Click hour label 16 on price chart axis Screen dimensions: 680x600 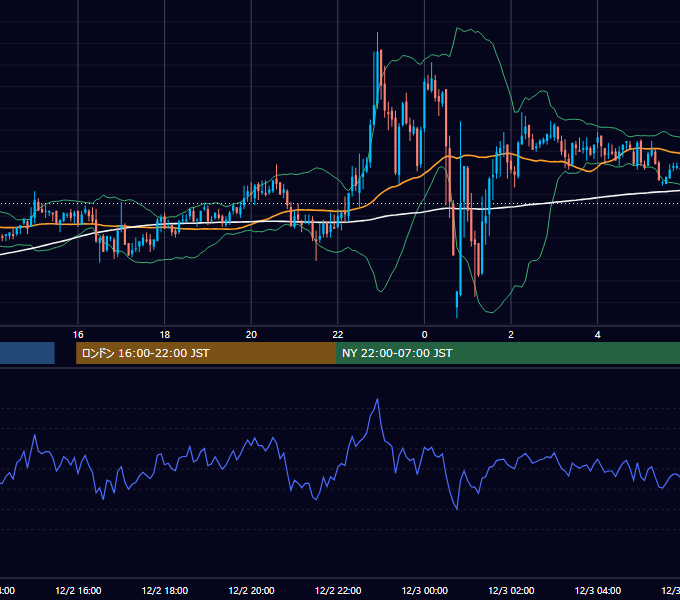pos(78,335)
